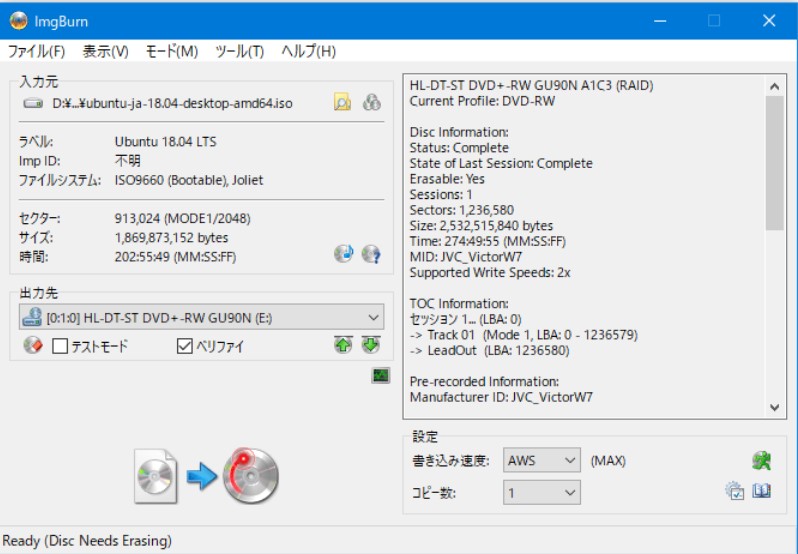Erase disc using the eraser icon

tap(33, 345)
